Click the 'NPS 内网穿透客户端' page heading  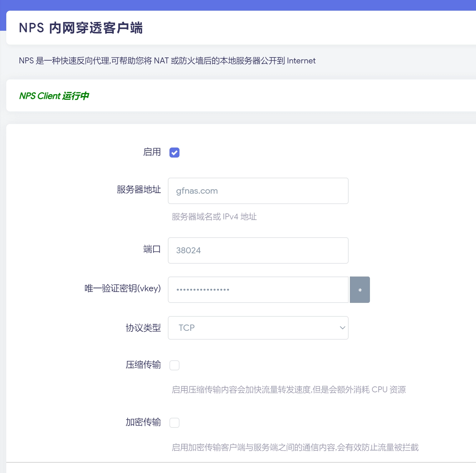click(x=81, y=28)
